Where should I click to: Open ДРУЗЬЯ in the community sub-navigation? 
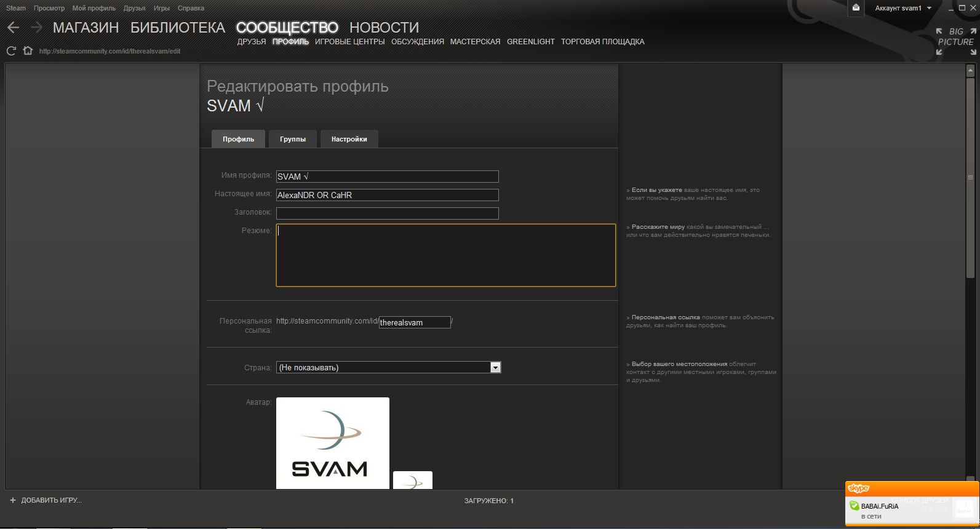252,42
